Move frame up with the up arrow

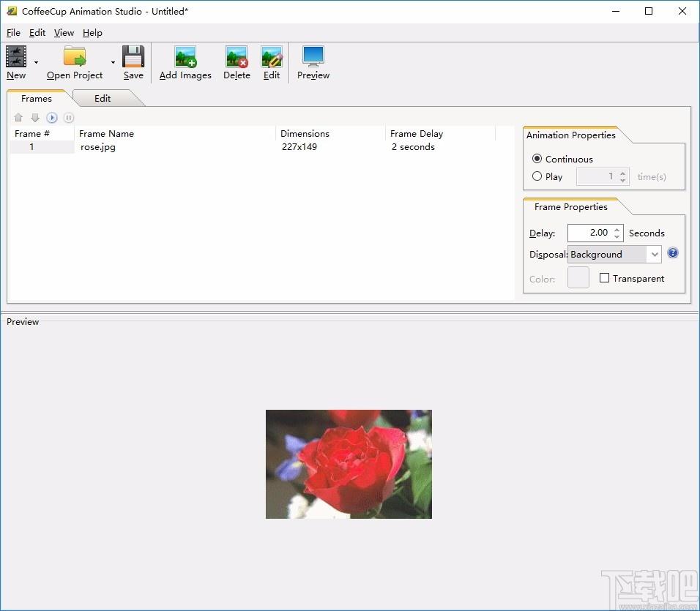tap(18, 118)
